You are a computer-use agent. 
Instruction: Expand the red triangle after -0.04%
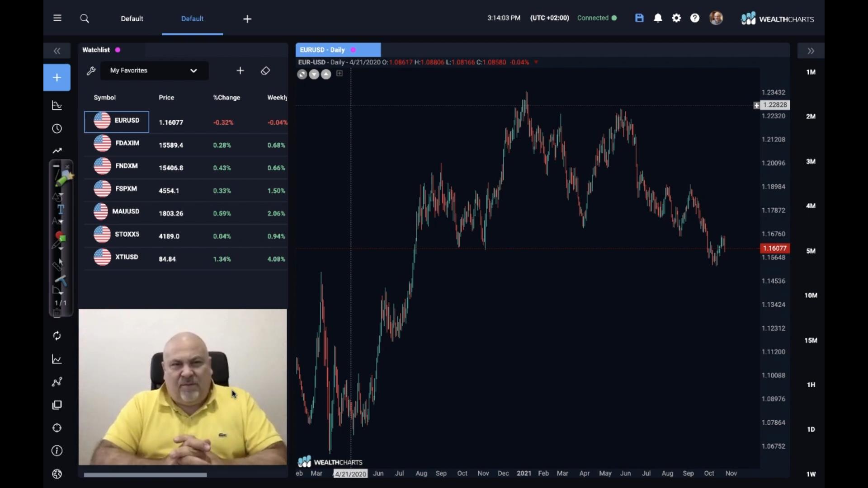[x=536, y=62]
